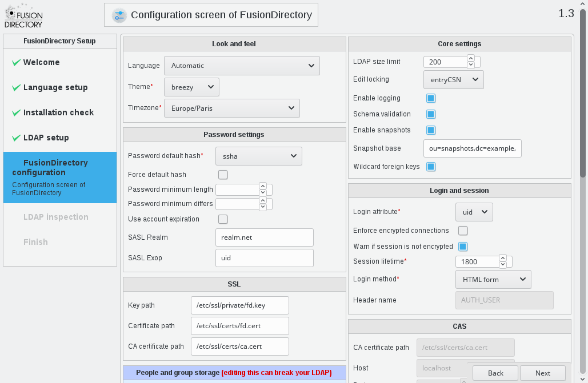588x383 pixels.
Task: Check Enforce encrypted connections
Action: tap(463, 231)
